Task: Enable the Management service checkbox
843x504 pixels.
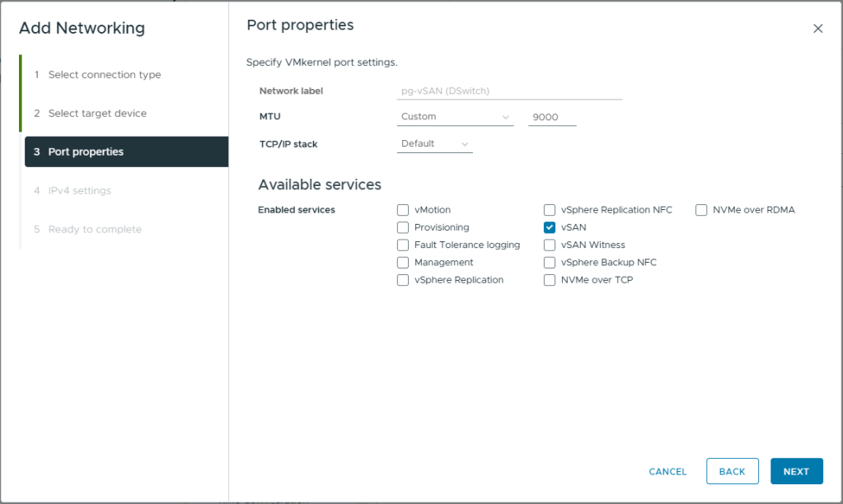Action: 403,263
